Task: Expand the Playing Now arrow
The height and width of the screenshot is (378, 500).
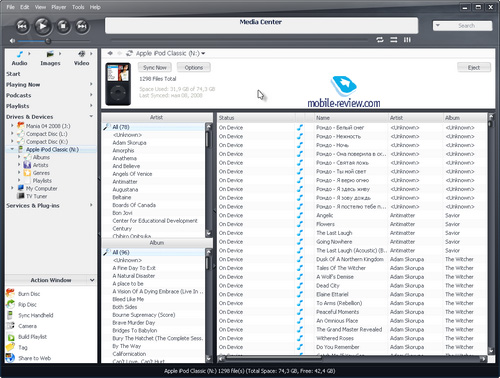Action: click(91, 84)
